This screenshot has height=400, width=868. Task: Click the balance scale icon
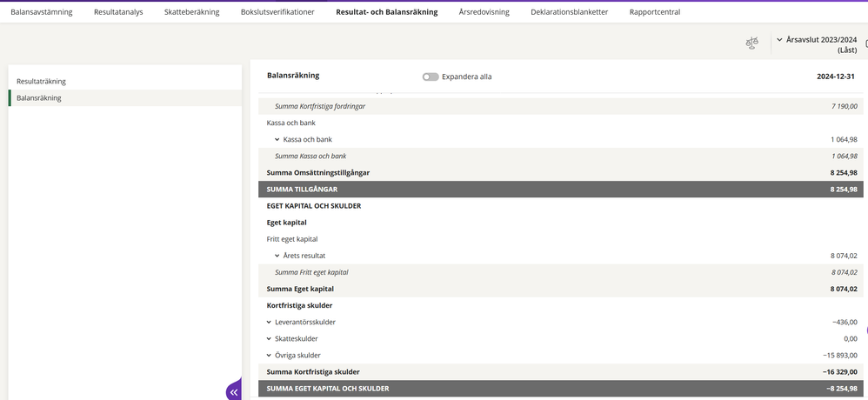[752, 43]
